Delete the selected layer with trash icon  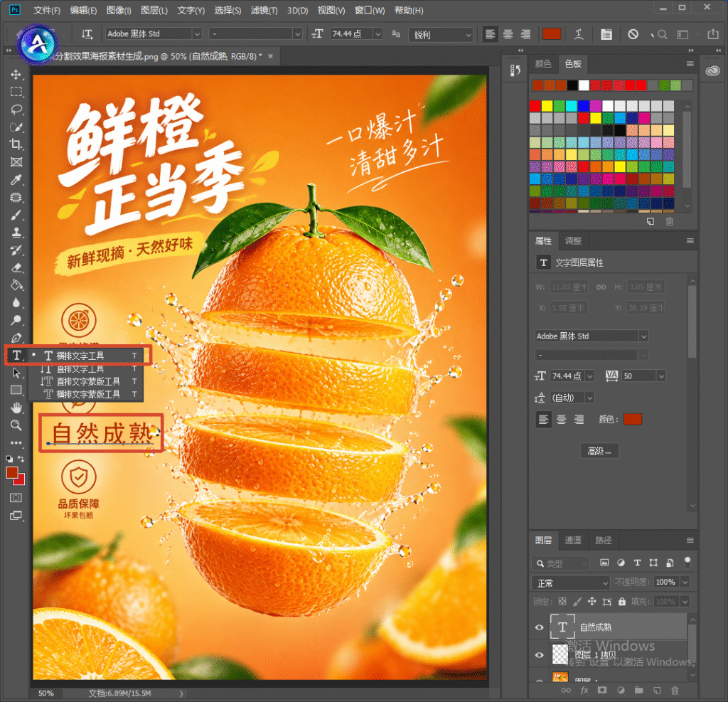click(x=675, y=691)
